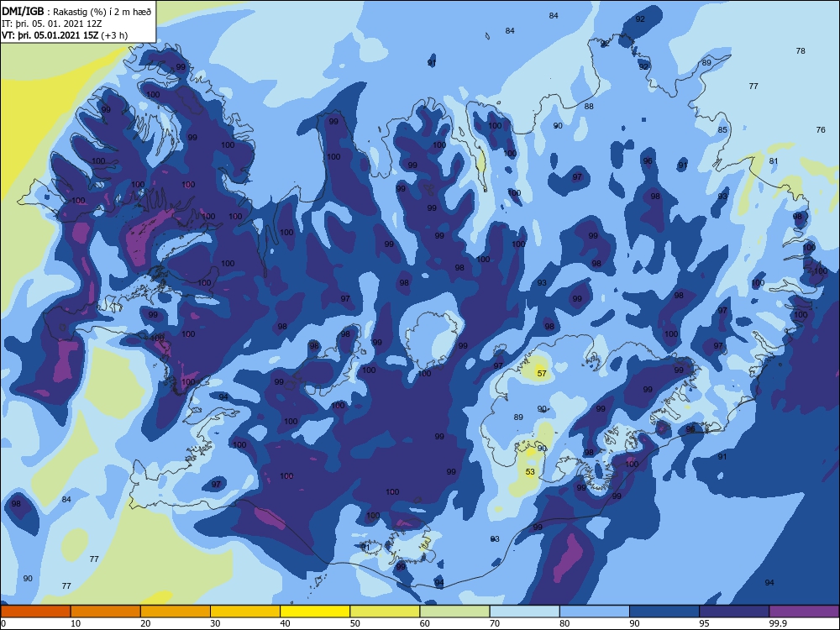This screenshot has height=630, width=840.
Task: Click the '40' label under the color bar
Action: [x=286, y=623]
